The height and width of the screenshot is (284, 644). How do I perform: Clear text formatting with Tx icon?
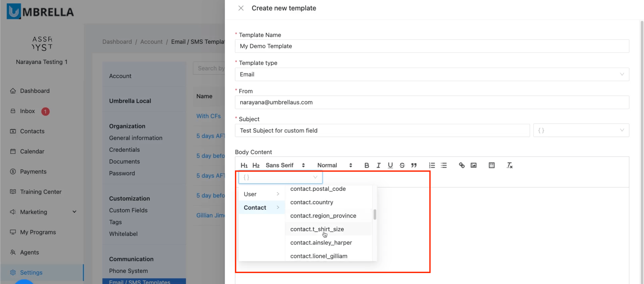509,165
